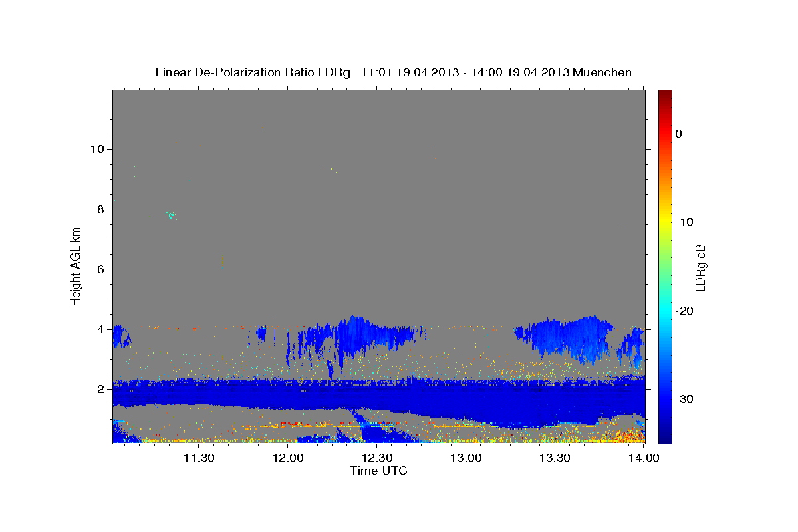
Task: Click the "12:00" time tick label
Action: coord(288,458)
